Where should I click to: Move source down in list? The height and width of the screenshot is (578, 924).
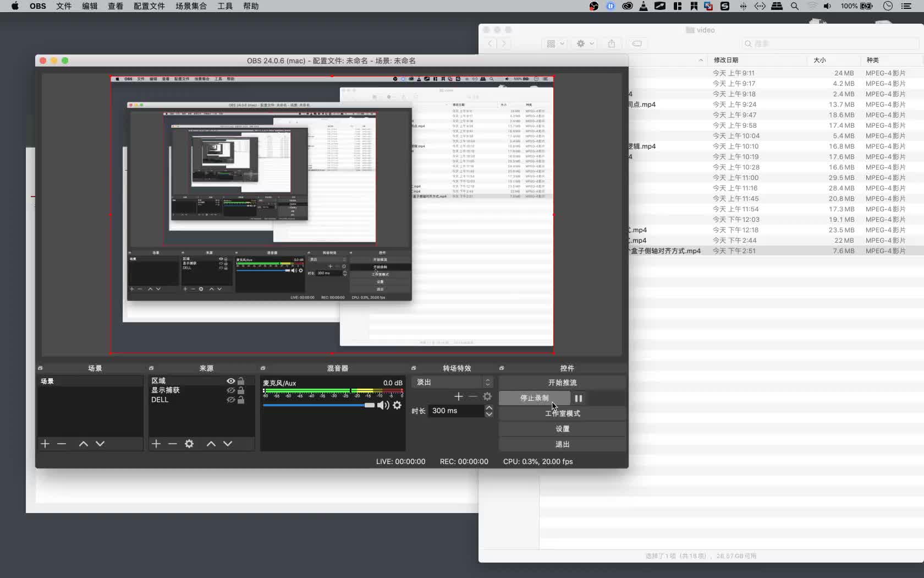tap(228, 444)
